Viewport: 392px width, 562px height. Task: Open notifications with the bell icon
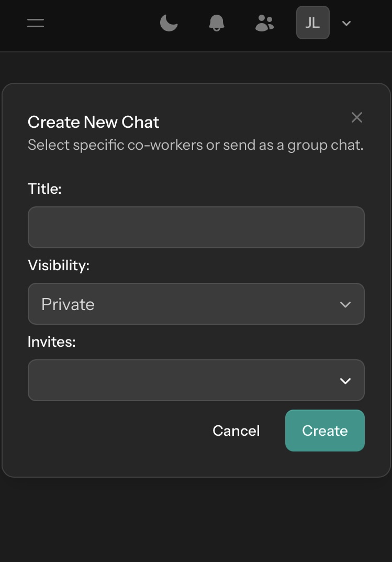(x=217, y=23)
